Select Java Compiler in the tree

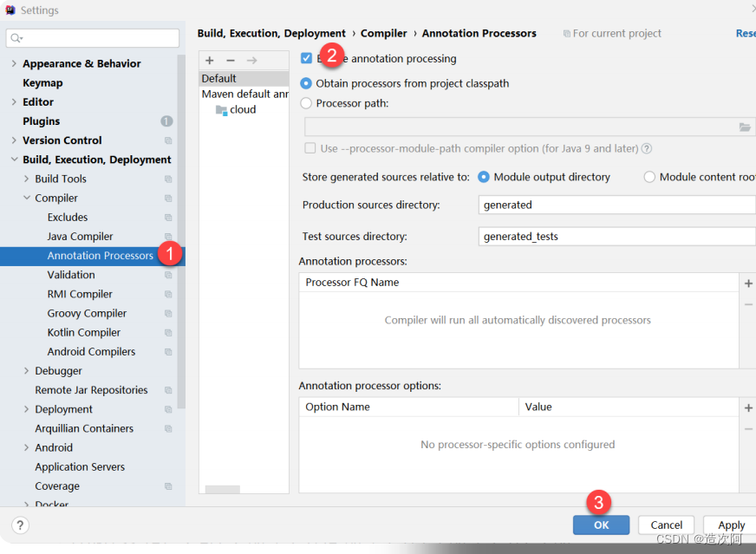pos(80,237)
